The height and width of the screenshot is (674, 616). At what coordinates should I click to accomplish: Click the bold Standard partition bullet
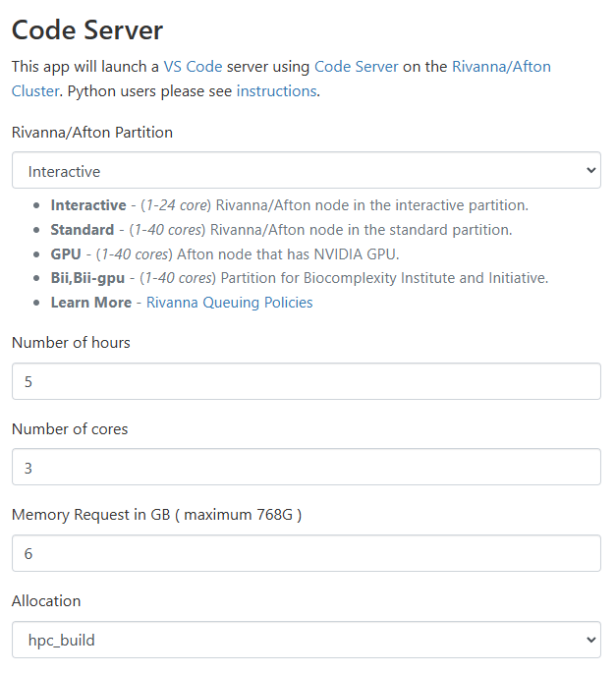click(x=83, y=230)
